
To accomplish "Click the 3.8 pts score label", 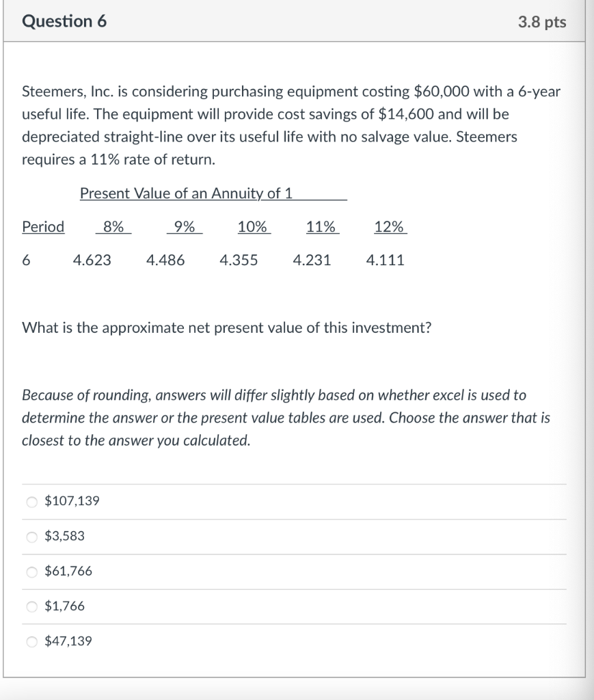I will 542,22.
